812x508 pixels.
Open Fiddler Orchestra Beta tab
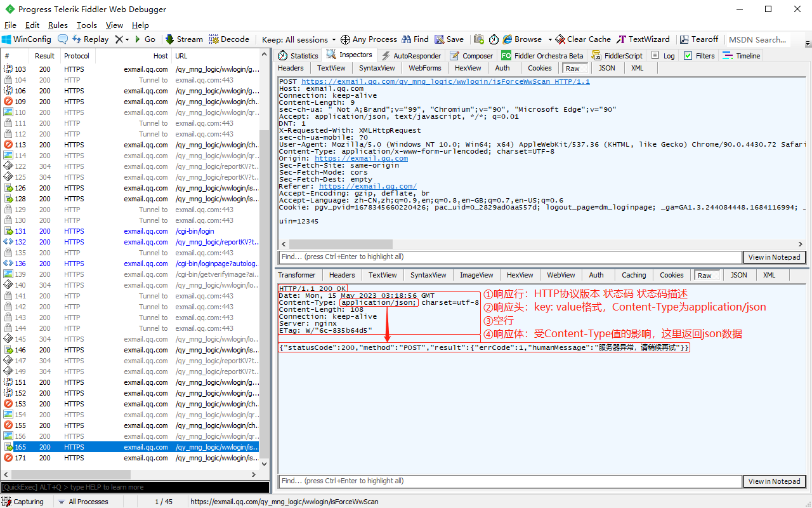[542, 56]
